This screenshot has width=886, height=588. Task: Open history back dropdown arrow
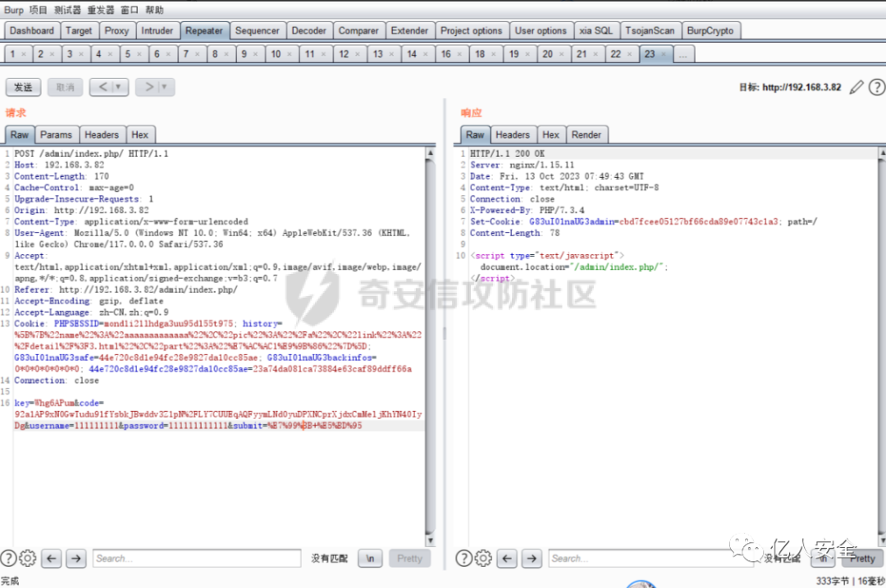tap(118, 87)
